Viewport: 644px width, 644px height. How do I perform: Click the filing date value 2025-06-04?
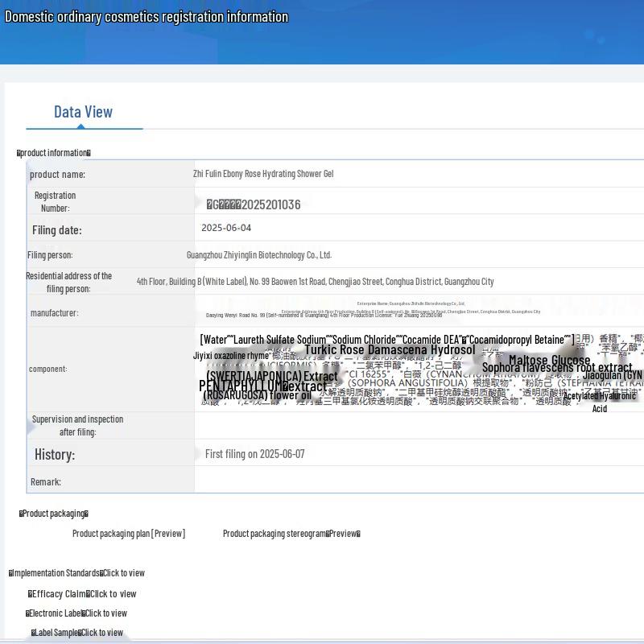point(226,228)
